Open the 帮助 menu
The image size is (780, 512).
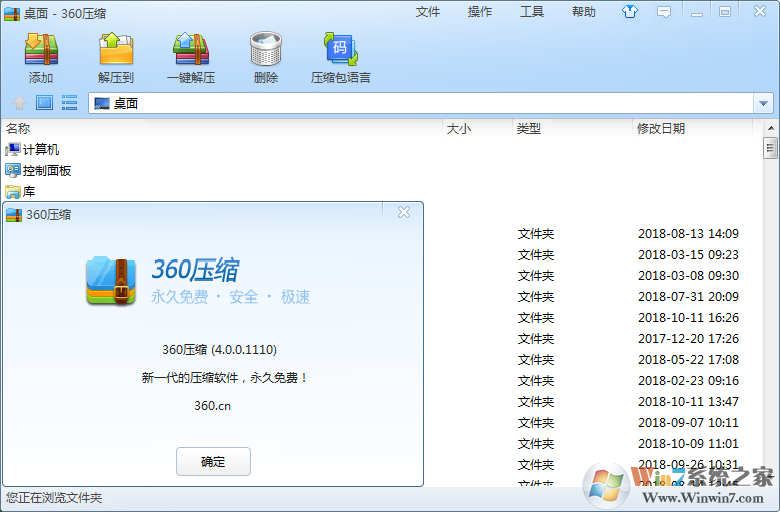pyautogui.click(x=584, y=12)
